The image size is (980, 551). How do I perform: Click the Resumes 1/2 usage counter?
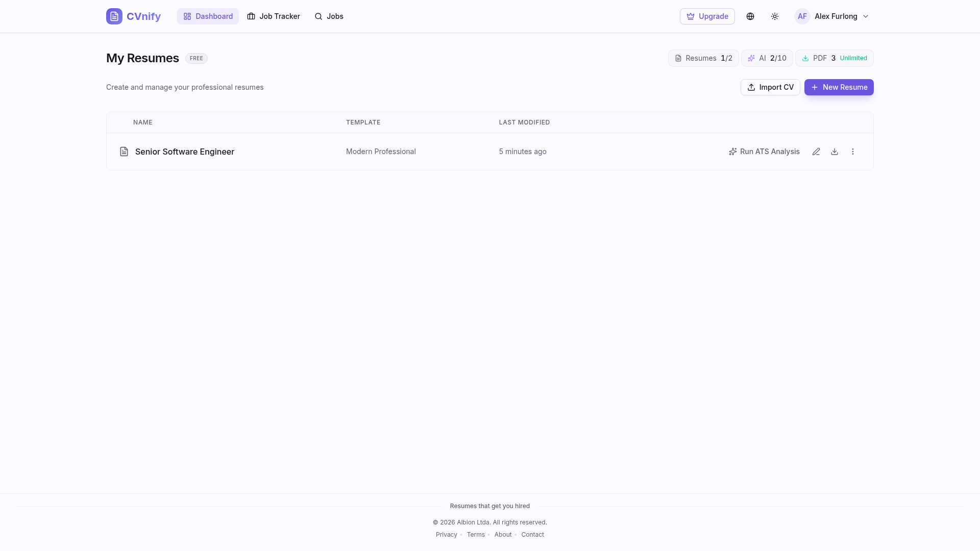click(703, 58)
